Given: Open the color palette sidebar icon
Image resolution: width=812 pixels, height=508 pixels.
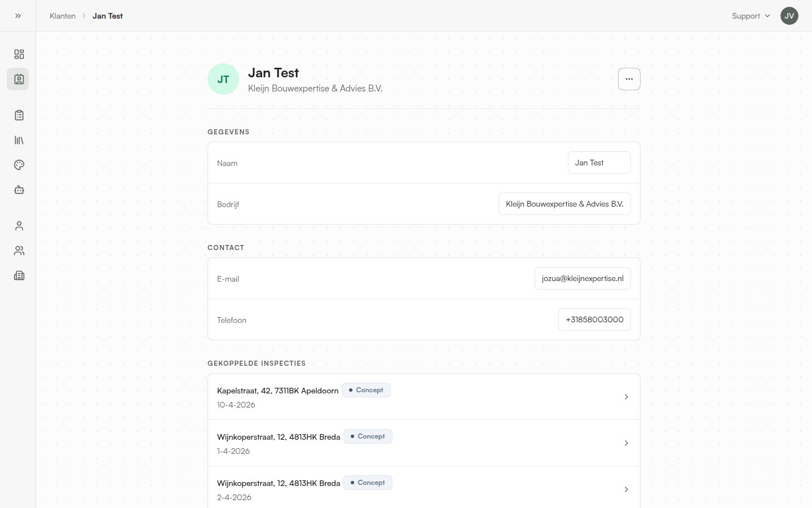Looking at the screenshot, I should (x=19, y=165).
